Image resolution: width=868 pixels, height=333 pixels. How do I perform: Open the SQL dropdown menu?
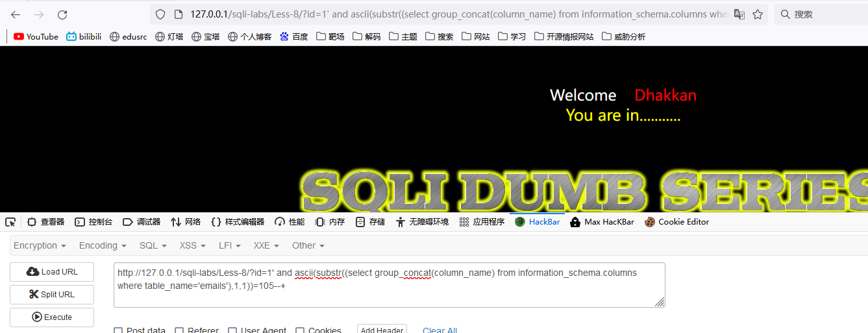tap(153, 245)
